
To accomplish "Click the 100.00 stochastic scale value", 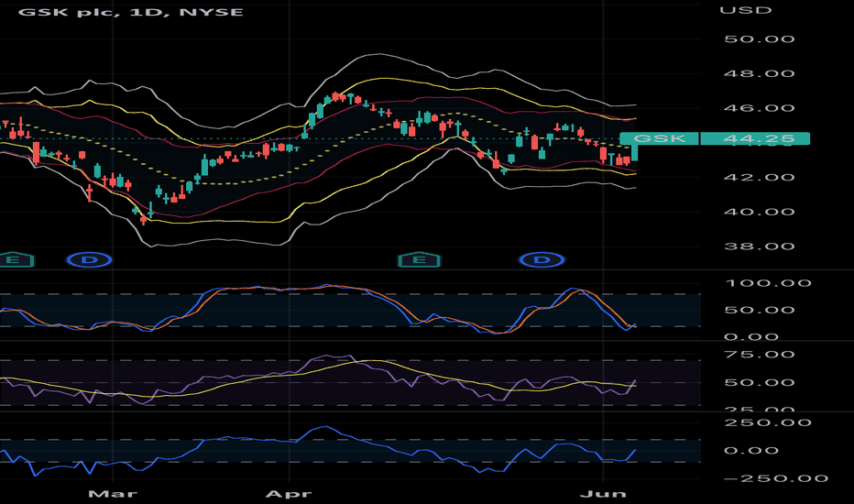I will click(x=769, y=283).
